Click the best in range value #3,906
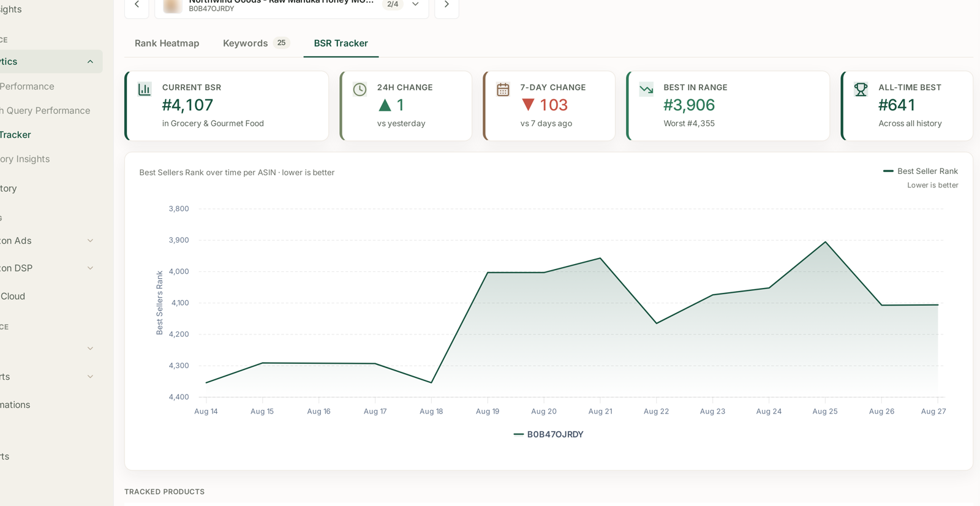Viewport: 980px width, 506px height. click(x=689, y=105)
